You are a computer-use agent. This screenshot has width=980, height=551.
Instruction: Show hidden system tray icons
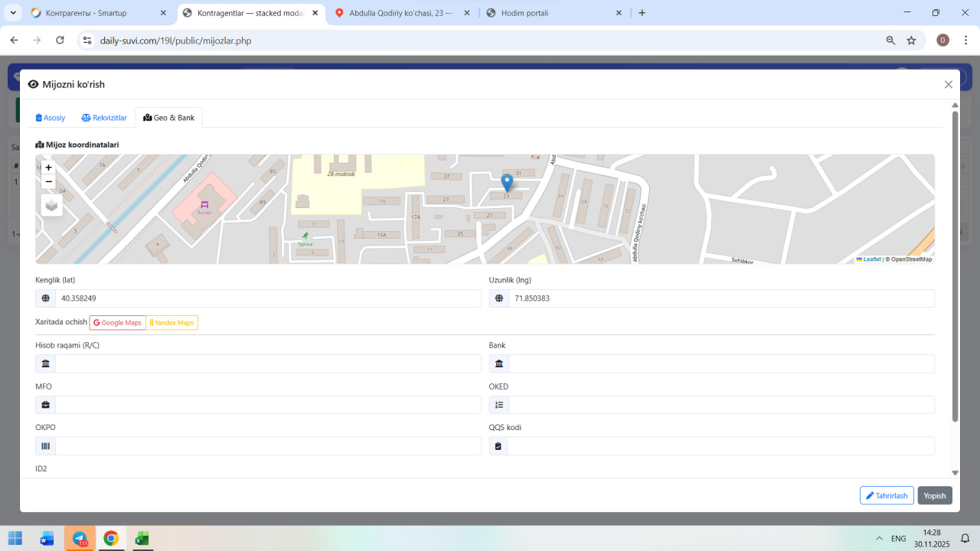879,539
